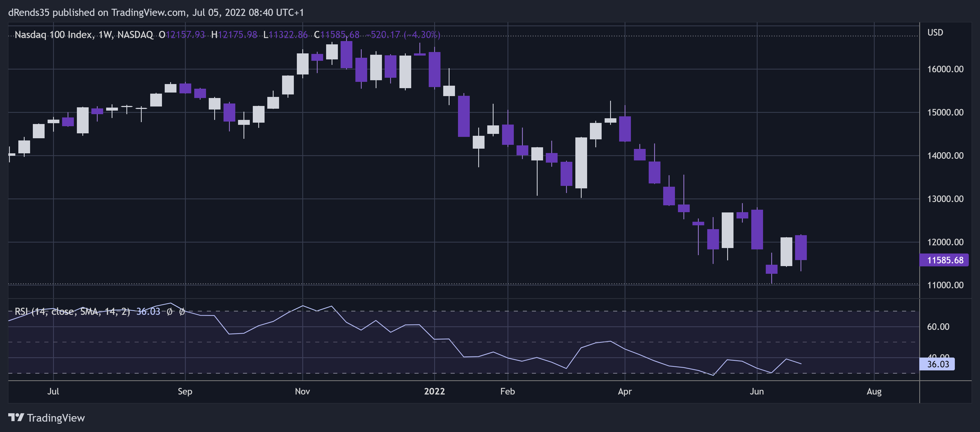Viewport: 980px width, 432px height.
Task: Click the change value −520.17 (−4.30%)
Action: tap(403, 35)
